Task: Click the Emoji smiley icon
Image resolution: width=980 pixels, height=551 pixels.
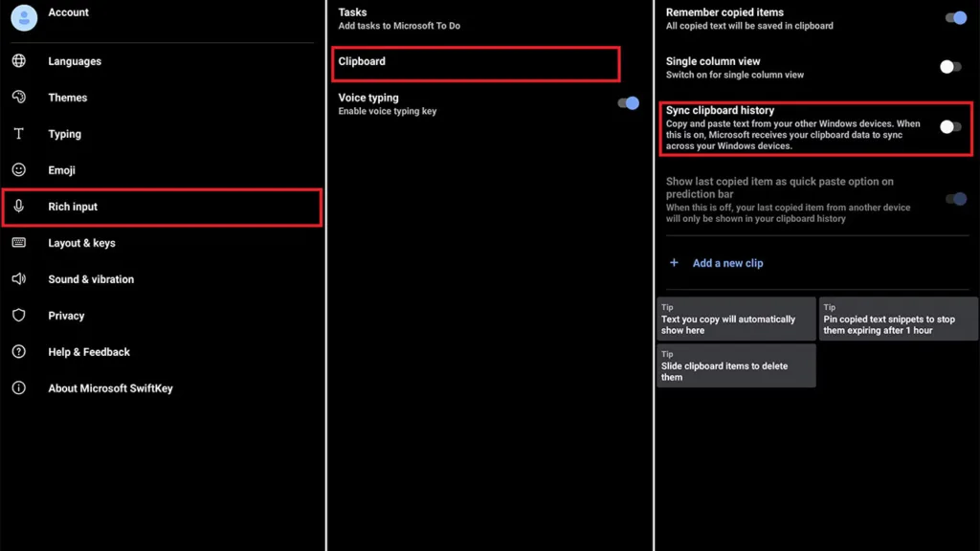Action: pos(19,169)
